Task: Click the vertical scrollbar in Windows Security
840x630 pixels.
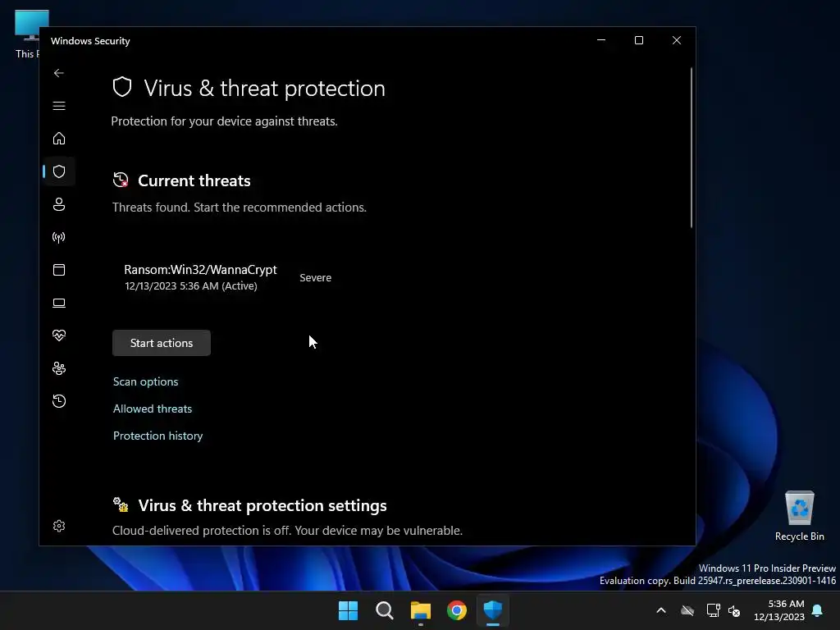Action: 691,148
